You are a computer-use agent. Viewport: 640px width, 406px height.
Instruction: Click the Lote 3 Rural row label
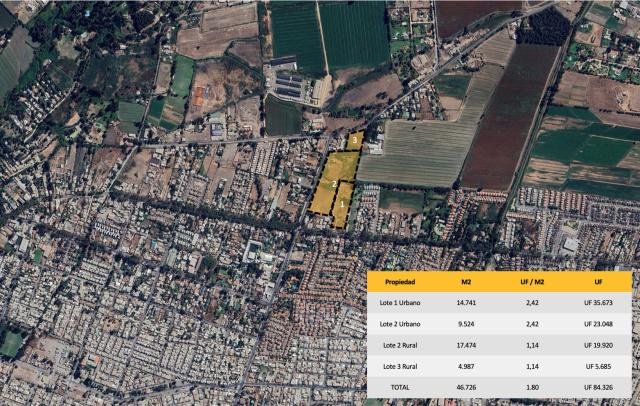coord(400,365)
